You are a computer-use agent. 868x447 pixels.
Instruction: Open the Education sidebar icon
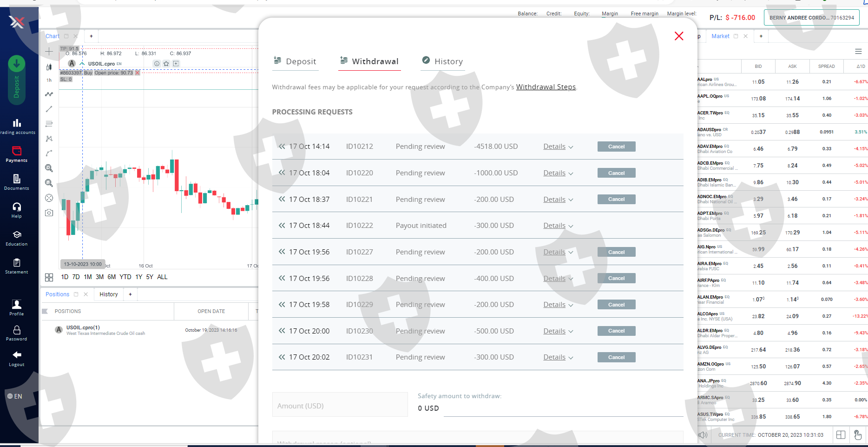[17, 234]
